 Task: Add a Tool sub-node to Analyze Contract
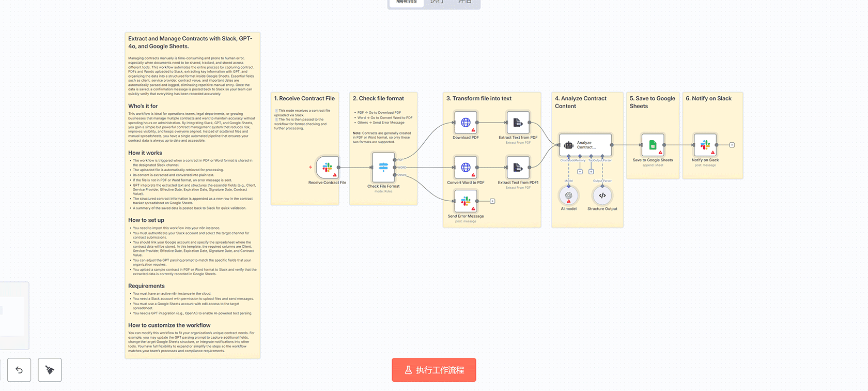click(591, 172)
